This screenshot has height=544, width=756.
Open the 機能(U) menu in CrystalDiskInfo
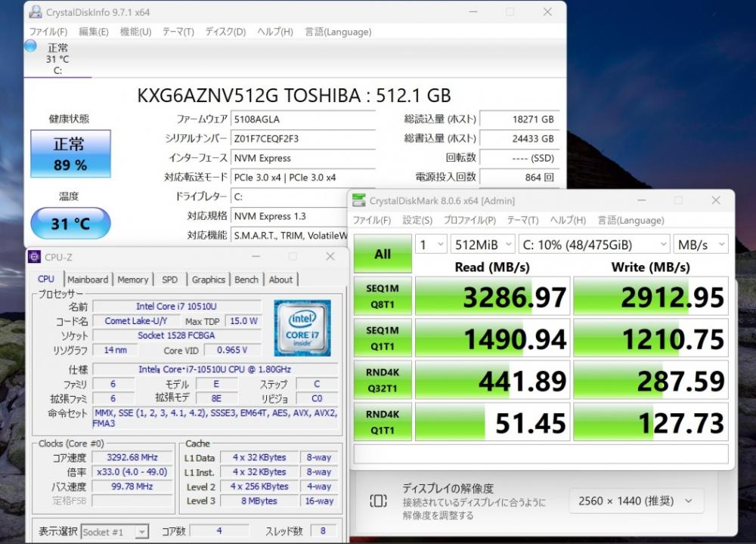coord(135,32)
